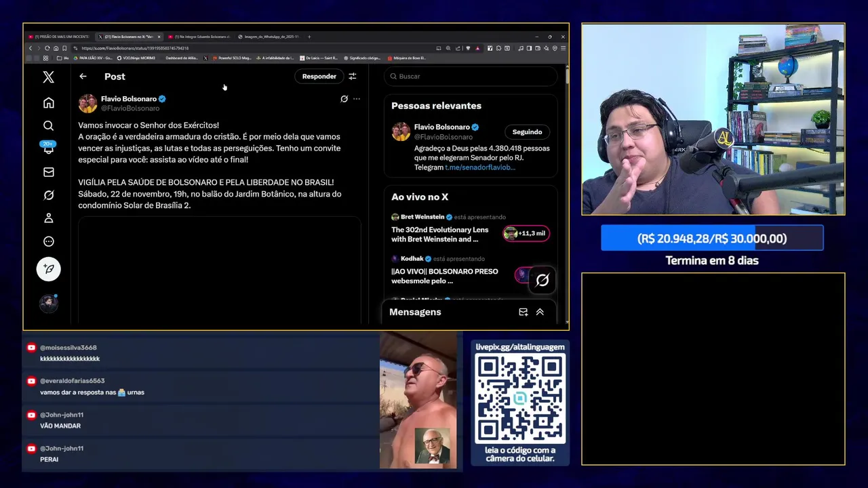Open the Messages envelope in sidebar
Screen dimensions: 868x488
[48, 172]
